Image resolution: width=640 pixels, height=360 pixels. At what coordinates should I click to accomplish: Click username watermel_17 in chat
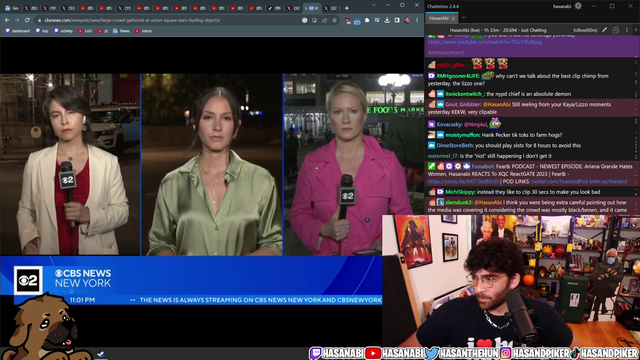point(443,156)
